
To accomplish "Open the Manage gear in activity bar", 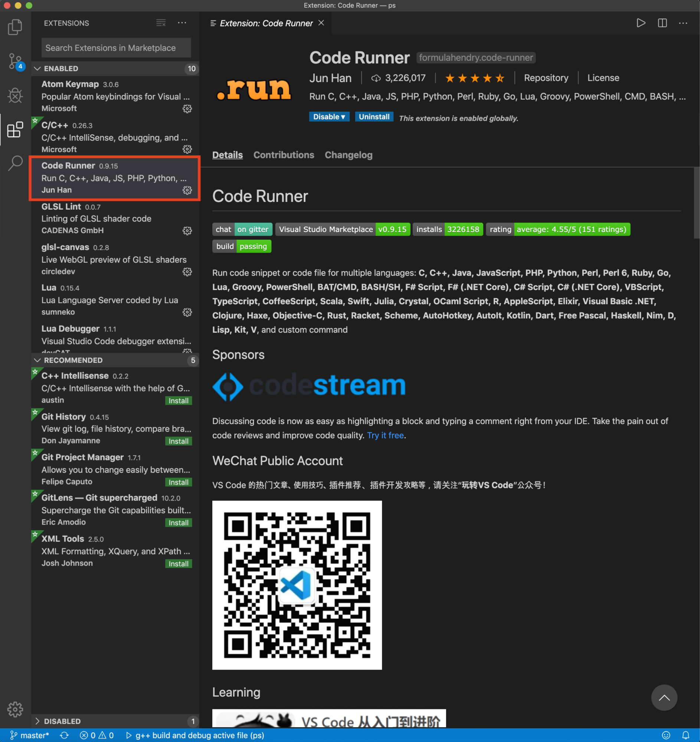I will [15, 709].
